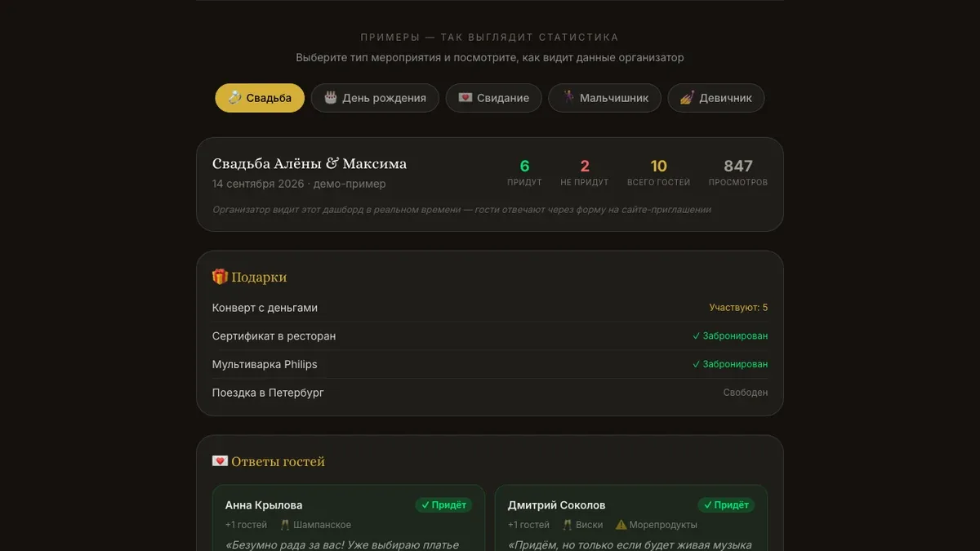
Task: Click the Выберите тип мероприятия subtitle
Action: point(490,58)
